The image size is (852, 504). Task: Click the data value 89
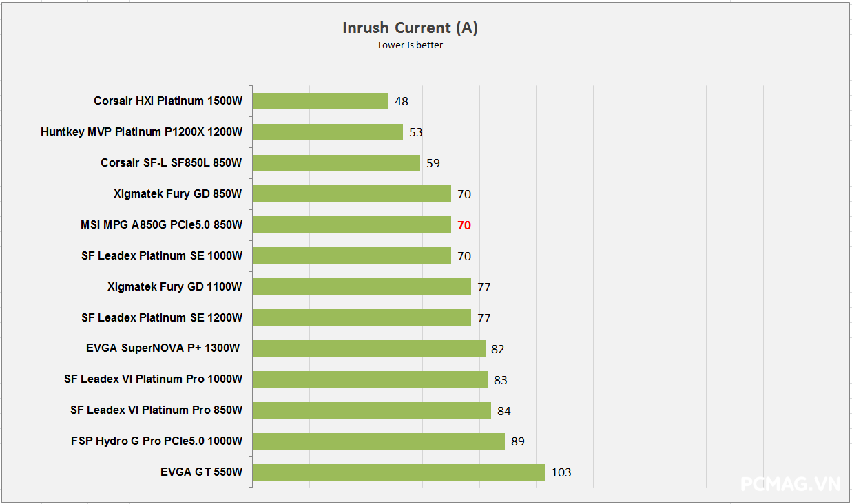point(518,441)
